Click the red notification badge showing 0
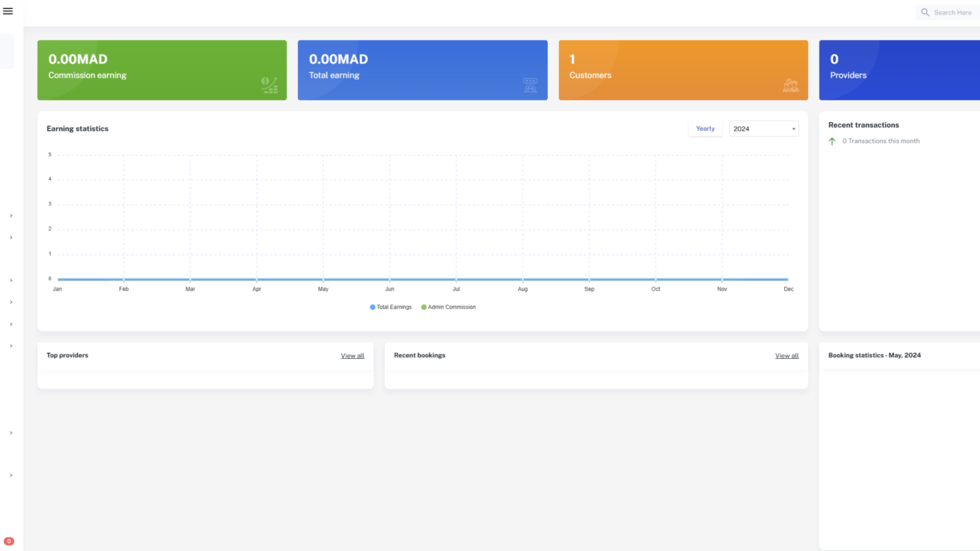 pos(9,541)
